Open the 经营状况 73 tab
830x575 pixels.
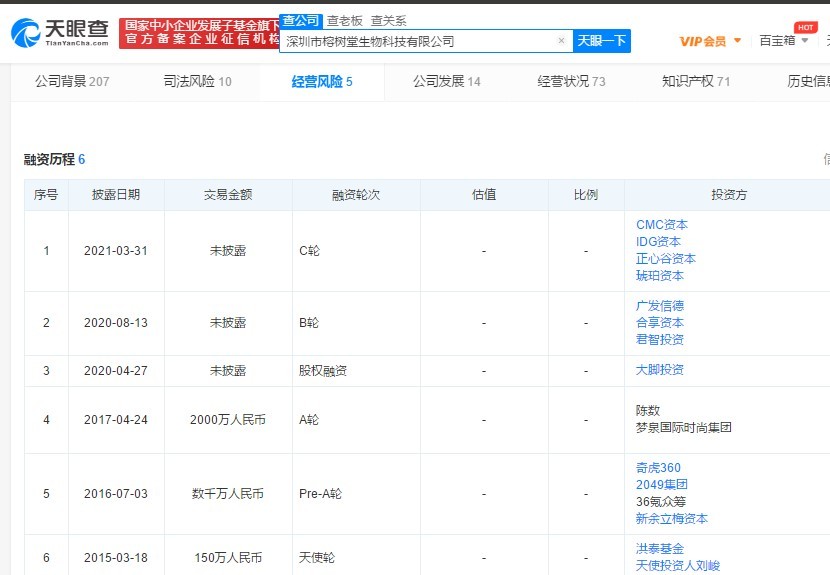pyautogui.click(x=571, y=82)
